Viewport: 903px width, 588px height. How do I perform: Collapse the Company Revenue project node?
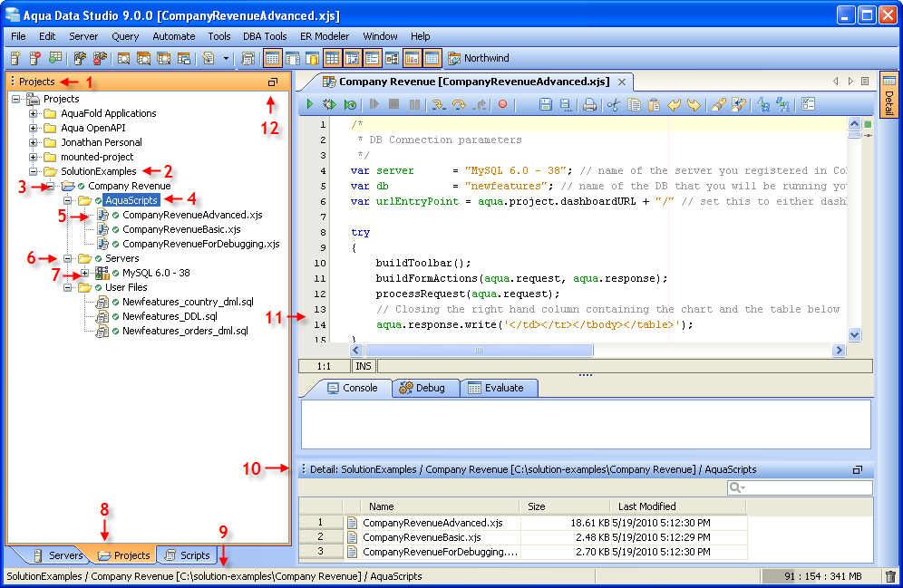click(52, 186)
